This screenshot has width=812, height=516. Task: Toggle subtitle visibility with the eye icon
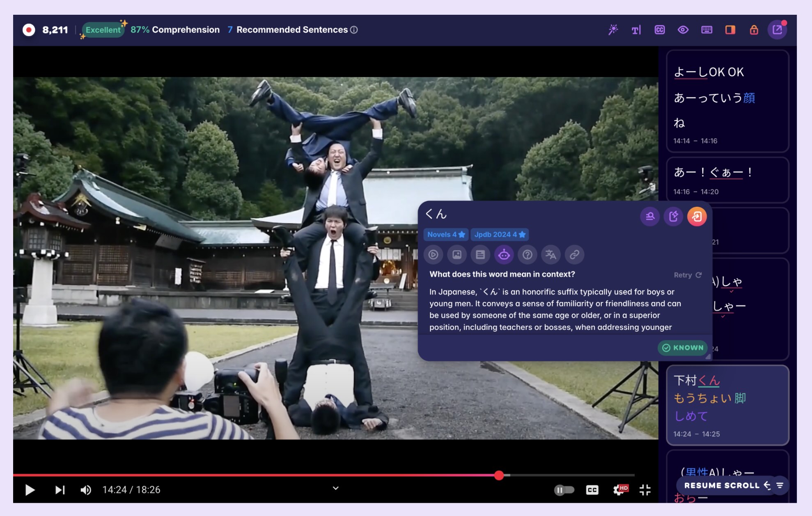click(683, 30)
